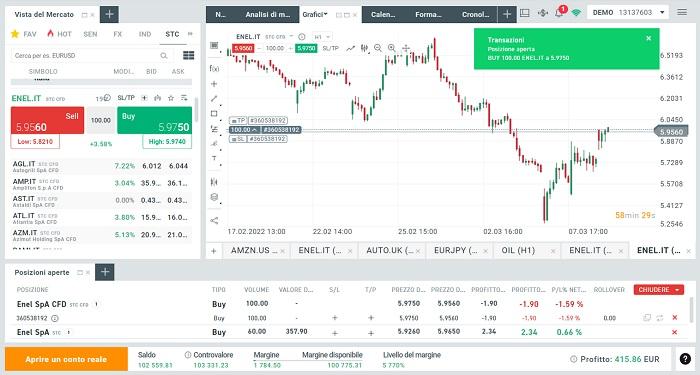
Task: Select the AGL.IT row in market list
Action: pos(101,167)
